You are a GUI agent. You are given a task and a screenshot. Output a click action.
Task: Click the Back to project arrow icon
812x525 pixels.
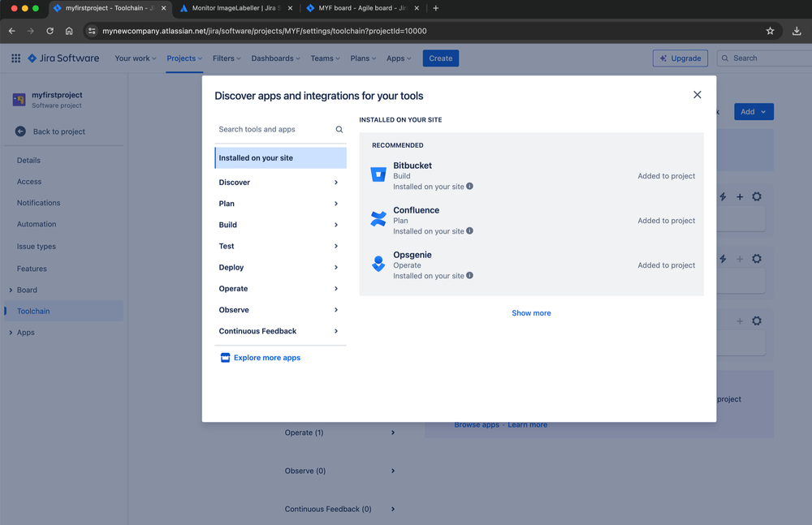[x=20, y=131]
